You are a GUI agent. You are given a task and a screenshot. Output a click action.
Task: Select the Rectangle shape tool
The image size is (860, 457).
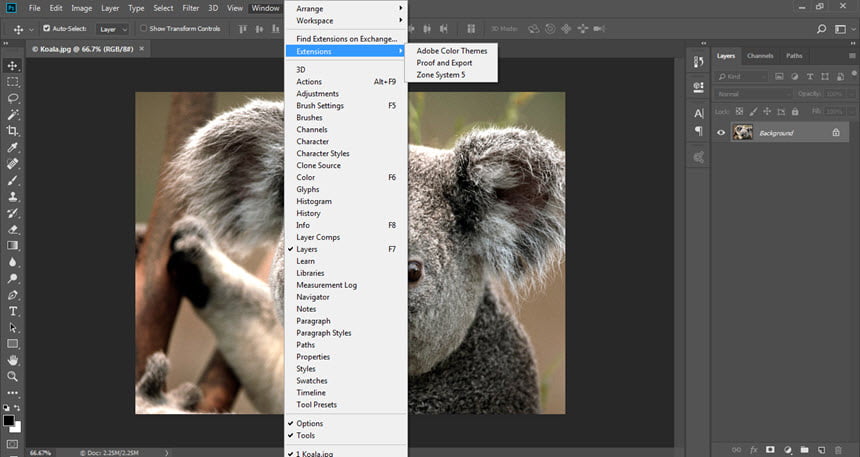12,344
